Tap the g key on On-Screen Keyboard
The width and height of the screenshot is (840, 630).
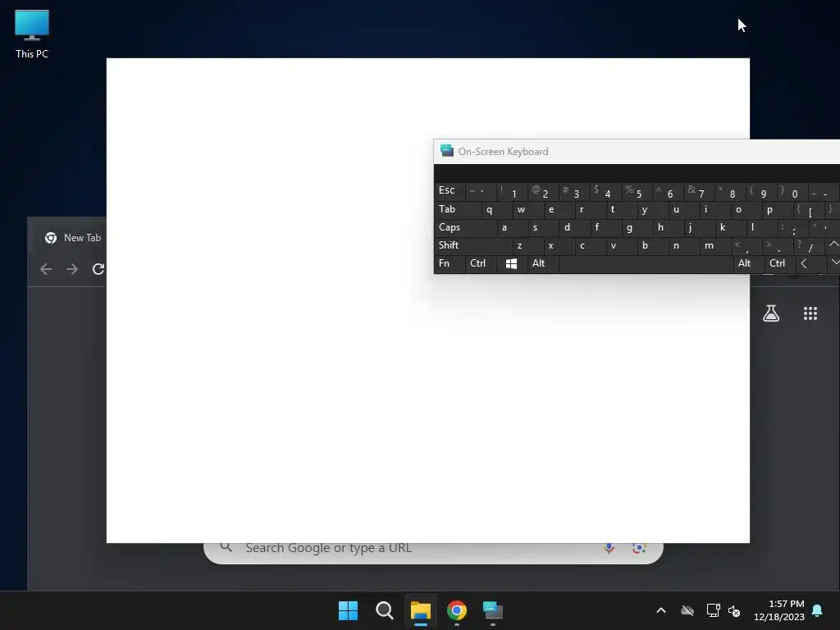[637, 228]
